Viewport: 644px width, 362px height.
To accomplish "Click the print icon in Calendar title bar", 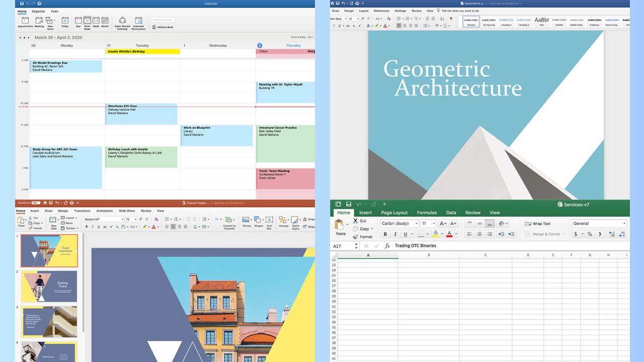I will (x=40, y=4).
